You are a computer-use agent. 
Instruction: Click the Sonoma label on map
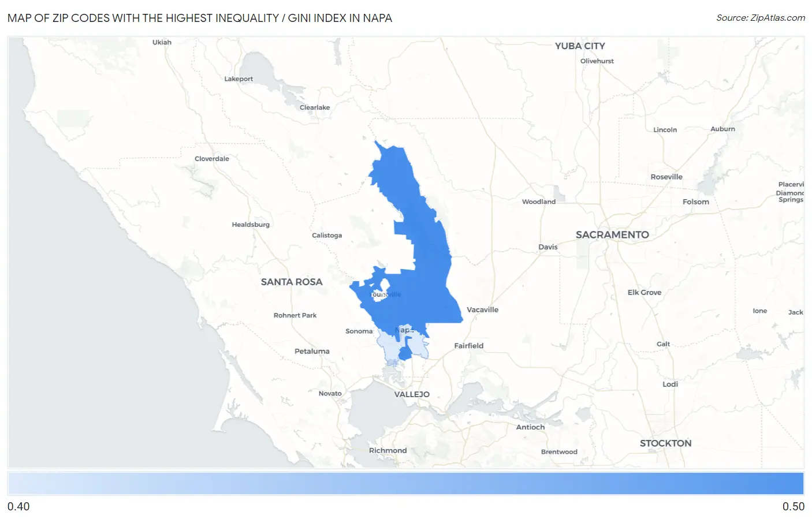[x=359, y=331]
